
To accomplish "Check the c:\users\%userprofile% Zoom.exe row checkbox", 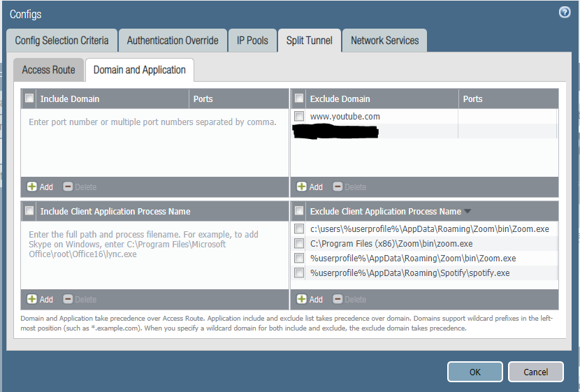I will coord(299,228).
